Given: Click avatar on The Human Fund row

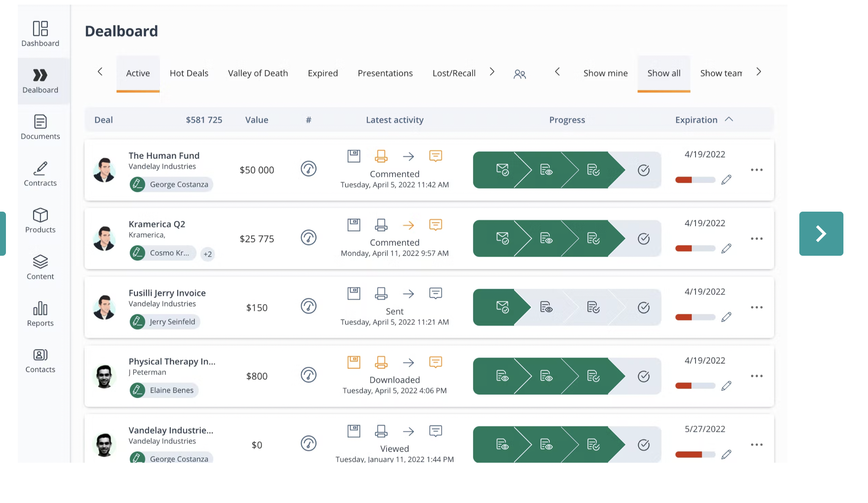Looking at the screenshot, I should pos(104,170).
